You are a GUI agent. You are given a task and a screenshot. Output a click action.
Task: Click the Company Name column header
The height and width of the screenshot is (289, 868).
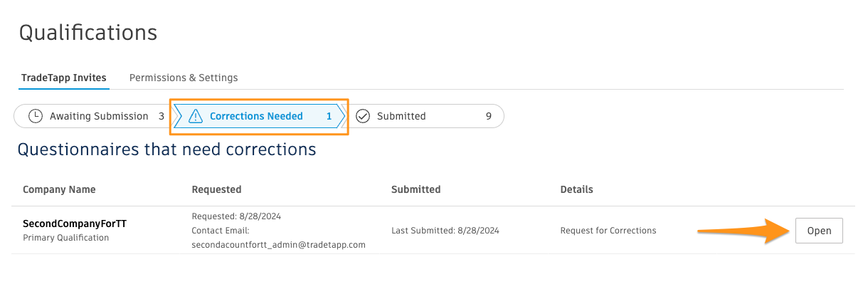[x=59, y=189]
